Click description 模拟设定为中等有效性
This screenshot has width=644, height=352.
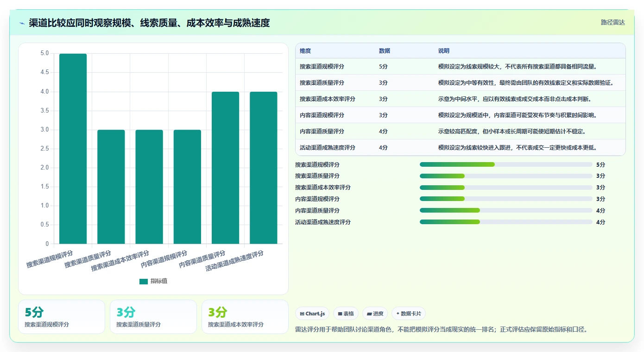(526, 82)
